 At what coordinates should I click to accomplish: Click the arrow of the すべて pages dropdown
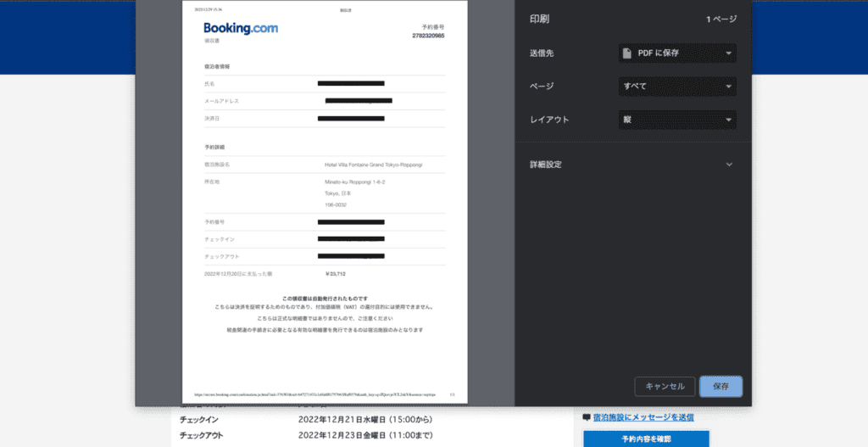728,87
